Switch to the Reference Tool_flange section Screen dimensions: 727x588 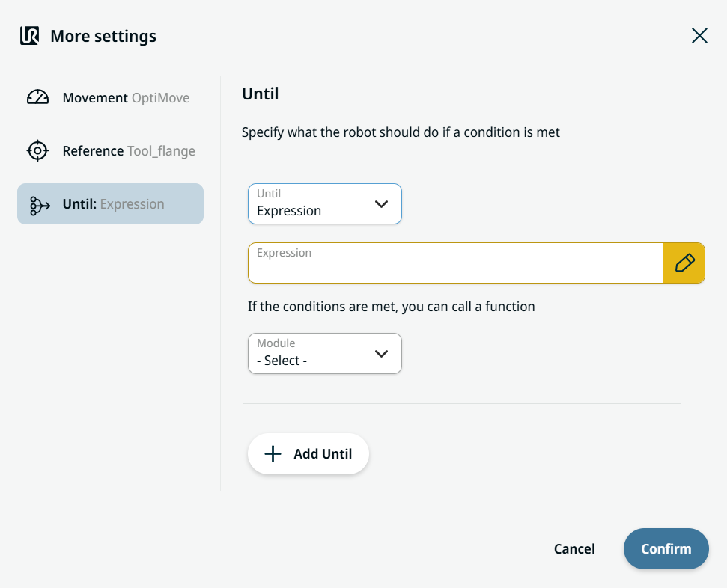(110, 150)
